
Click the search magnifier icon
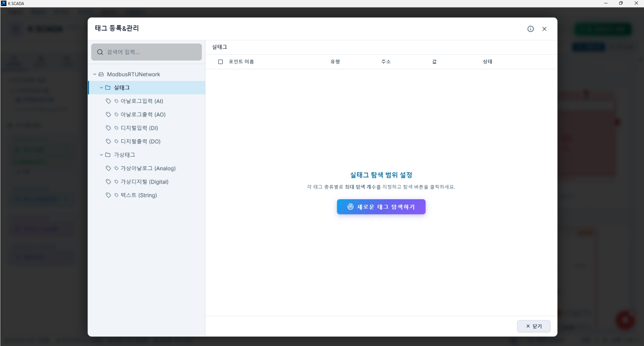coord(100,52)
